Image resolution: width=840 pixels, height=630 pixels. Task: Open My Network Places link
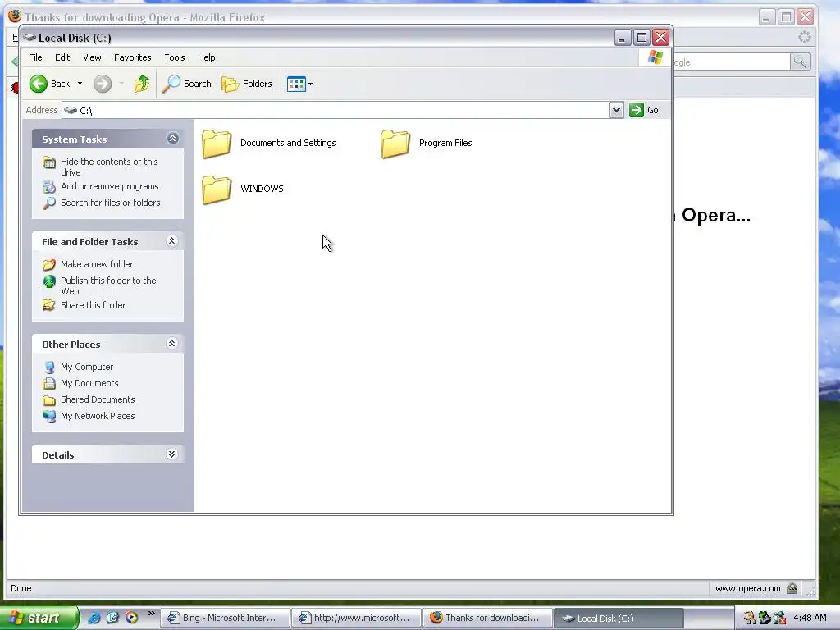click(98, 416)
